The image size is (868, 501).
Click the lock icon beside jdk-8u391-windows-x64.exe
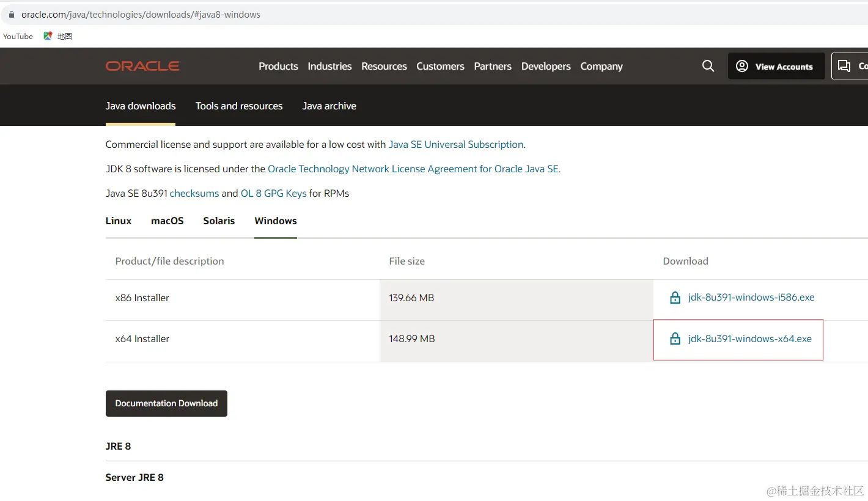coord(675,338)
